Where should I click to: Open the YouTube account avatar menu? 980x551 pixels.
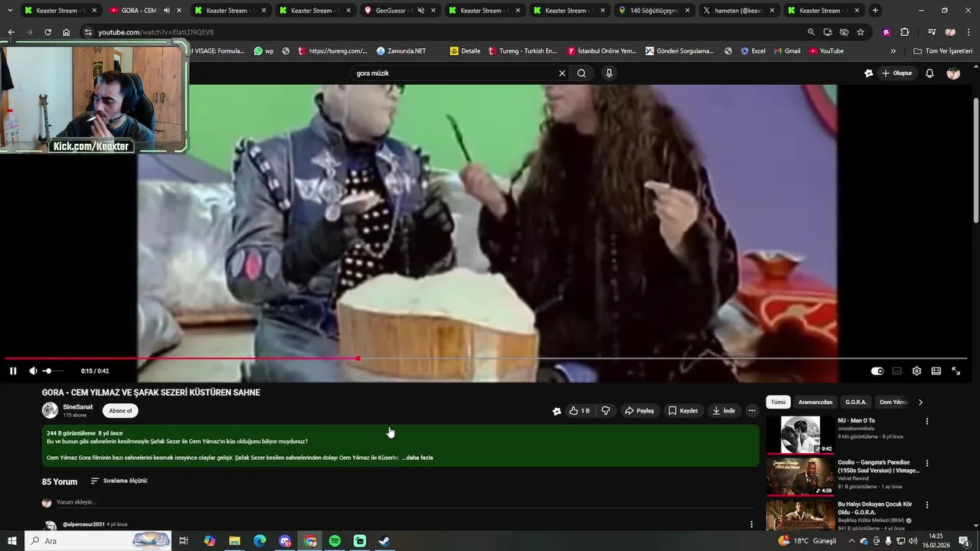click(953, 73)
